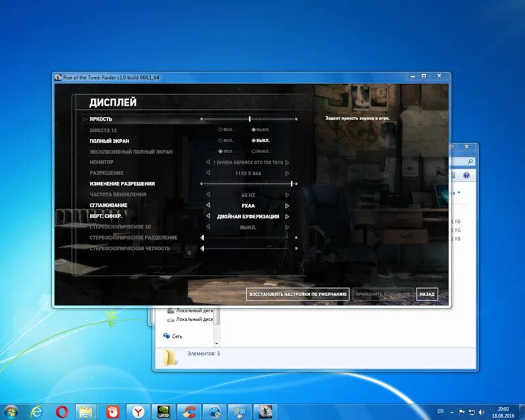Open the NVIDIA GeForce taskbar icon
The image size is (525, 420).
[163, 412]
